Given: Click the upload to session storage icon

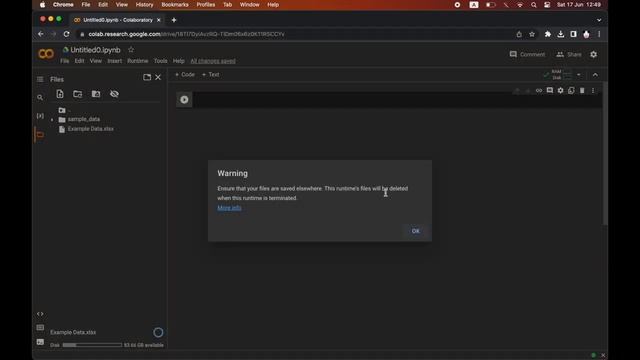Looking at the screenshot, I should [60, 94].
